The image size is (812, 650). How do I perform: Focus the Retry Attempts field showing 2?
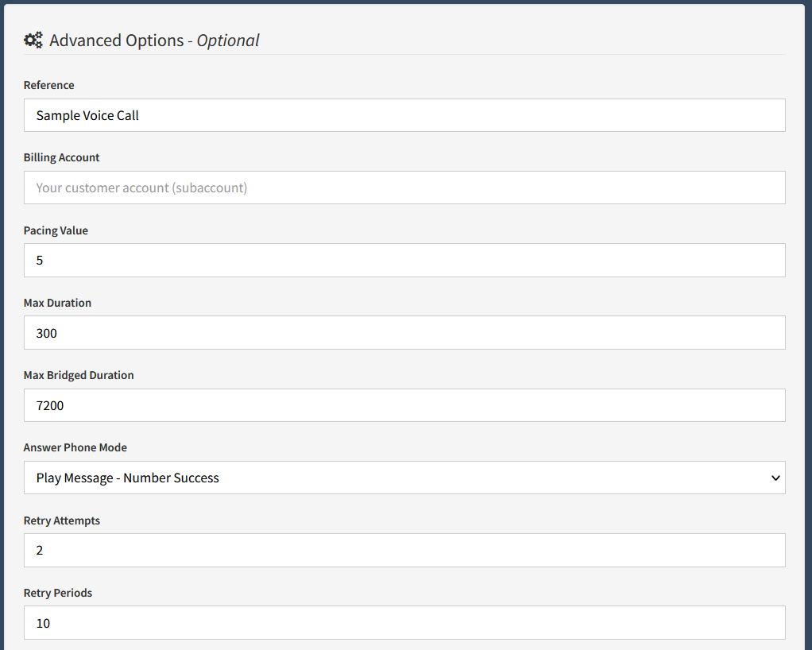tap(318, 550)
